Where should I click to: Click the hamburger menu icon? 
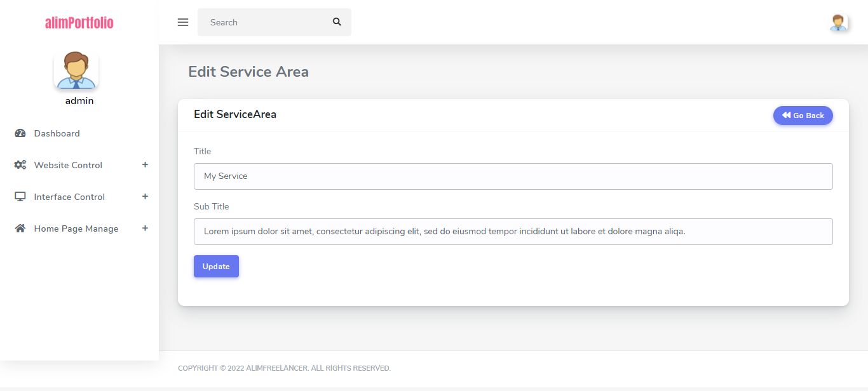183,22
